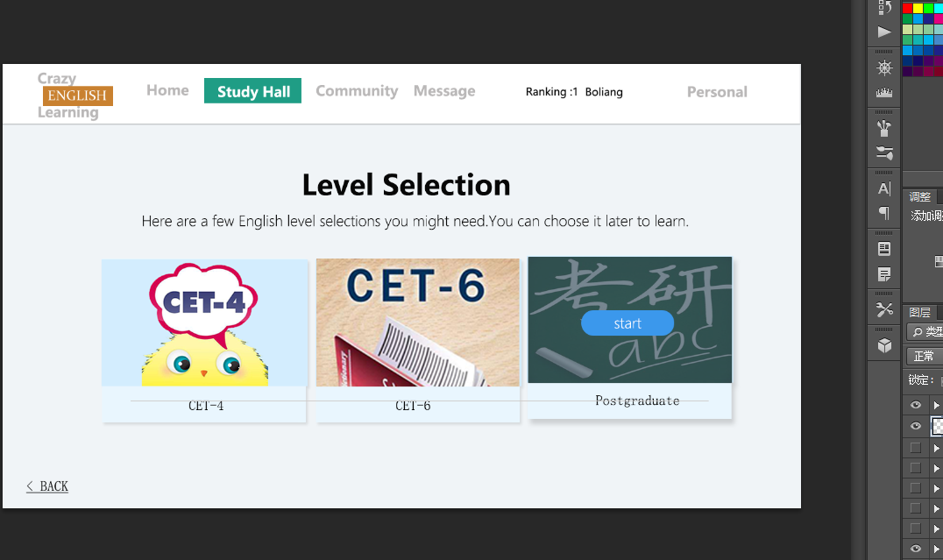Screen dimensions: 943x560
Task: Switch to the 调整 (Adjustments) tab
Action: coord(920,197)
